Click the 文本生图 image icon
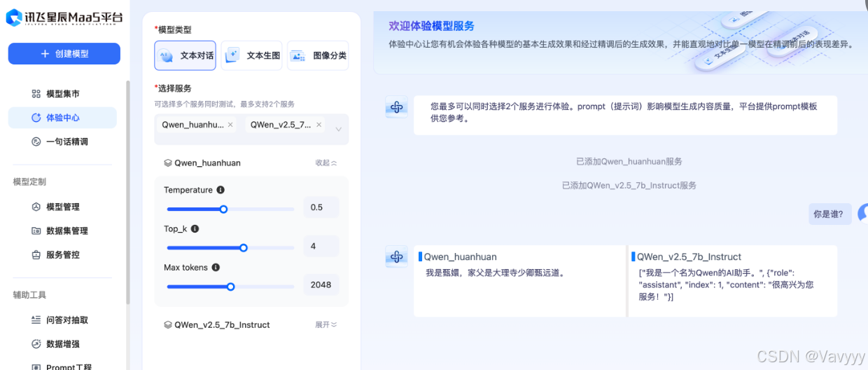The image size is (868, 370). pyautogui.click(x=232, y=55)
